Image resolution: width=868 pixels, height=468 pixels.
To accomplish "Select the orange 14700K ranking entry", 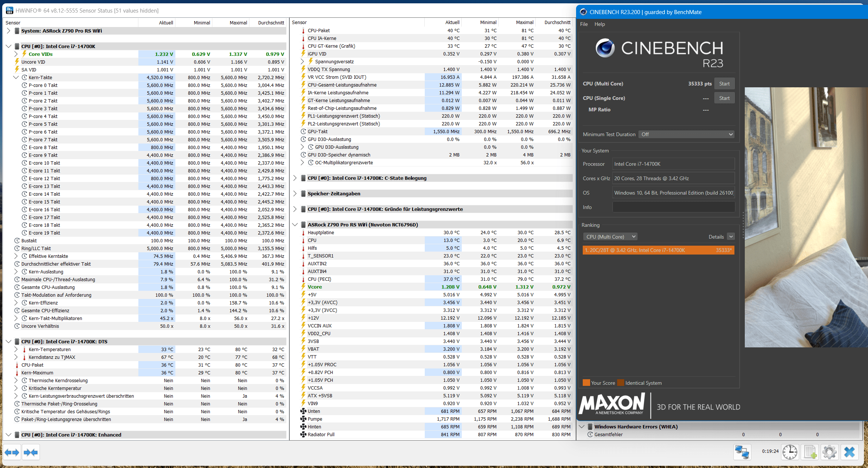I will point(658,250).
